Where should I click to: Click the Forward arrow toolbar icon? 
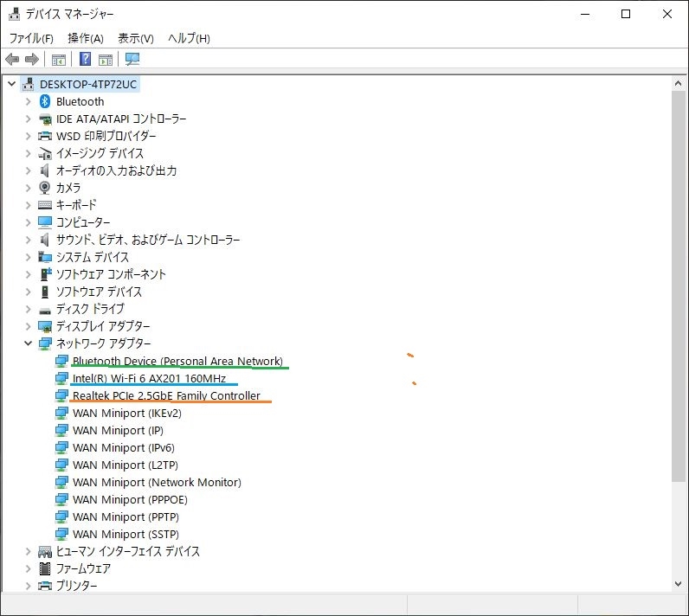tap(32, 59)
